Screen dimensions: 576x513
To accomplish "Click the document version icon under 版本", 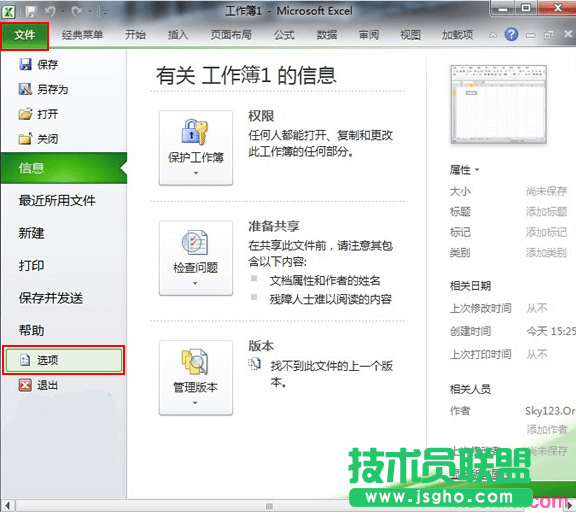I will (x=254, y=364).
